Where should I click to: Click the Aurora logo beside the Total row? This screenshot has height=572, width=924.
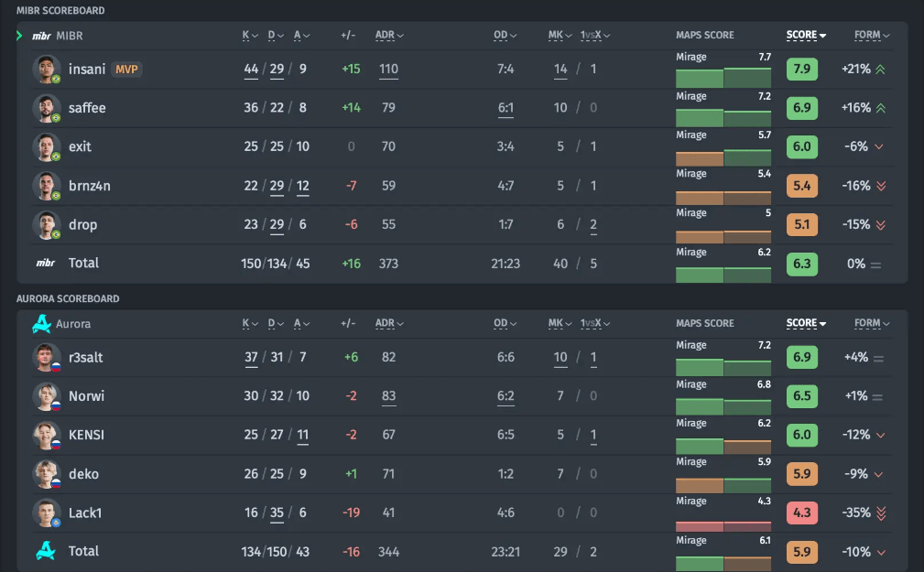click(x=45, y=551)
